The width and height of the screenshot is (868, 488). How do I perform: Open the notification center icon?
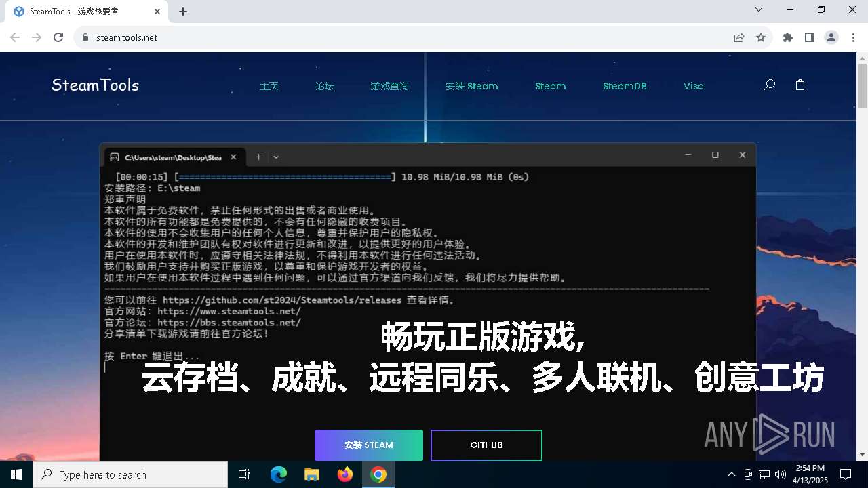[x=846, y=474]
